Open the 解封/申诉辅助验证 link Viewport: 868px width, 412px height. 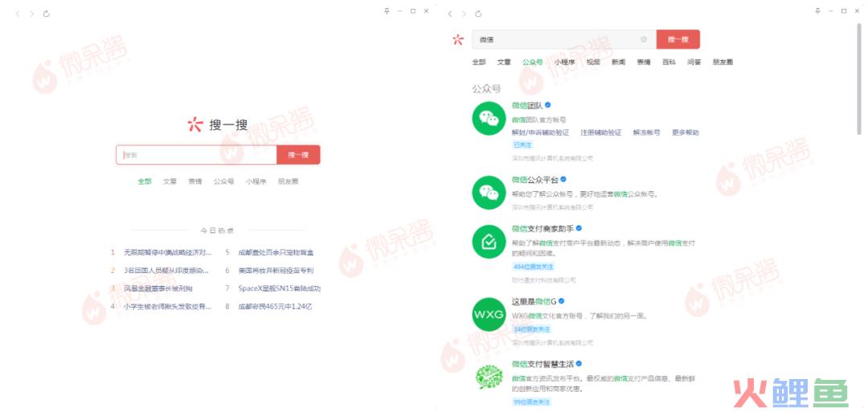(x=540, y=133)
